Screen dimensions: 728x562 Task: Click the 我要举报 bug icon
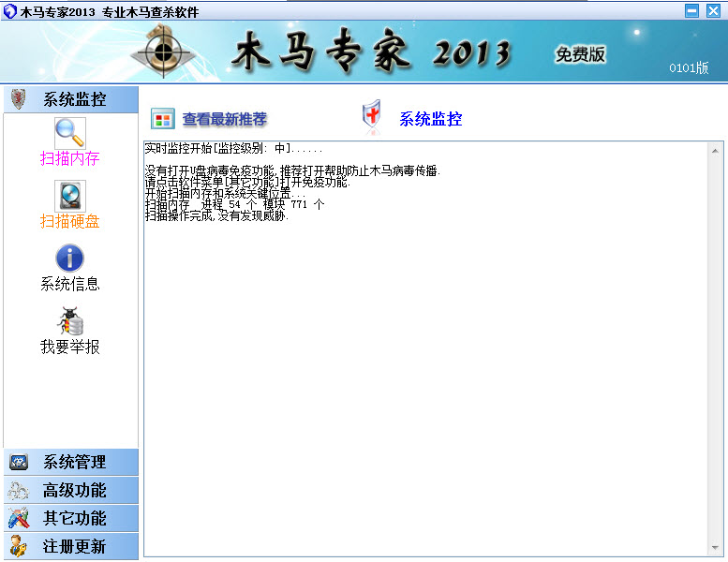click(70, 320)
